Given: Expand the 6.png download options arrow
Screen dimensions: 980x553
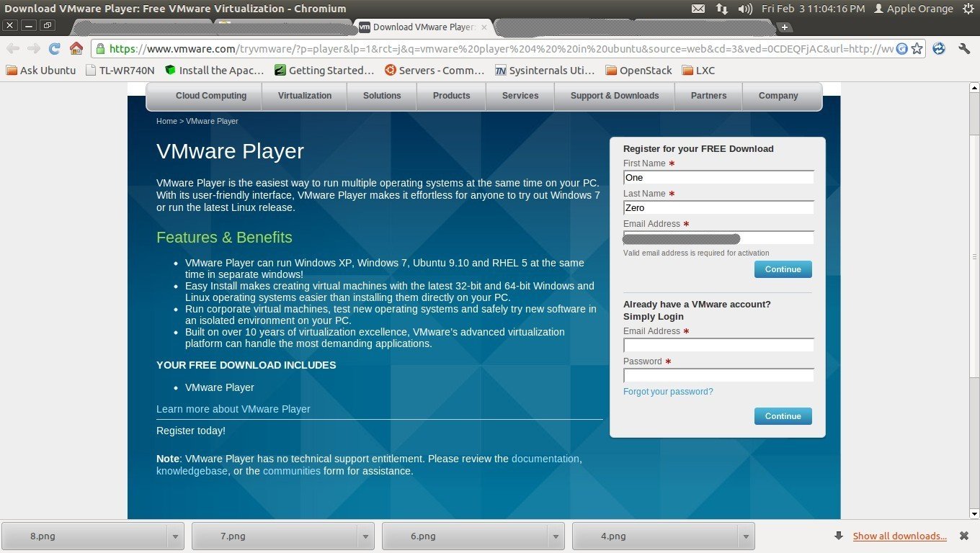Looking at the screenshot, I should point(556,536).
